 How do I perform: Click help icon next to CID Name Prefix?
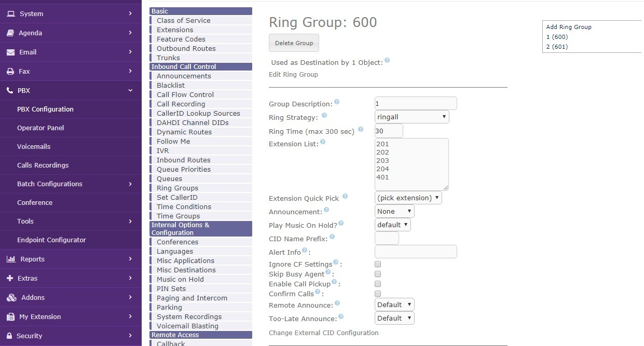pos(332,237)
